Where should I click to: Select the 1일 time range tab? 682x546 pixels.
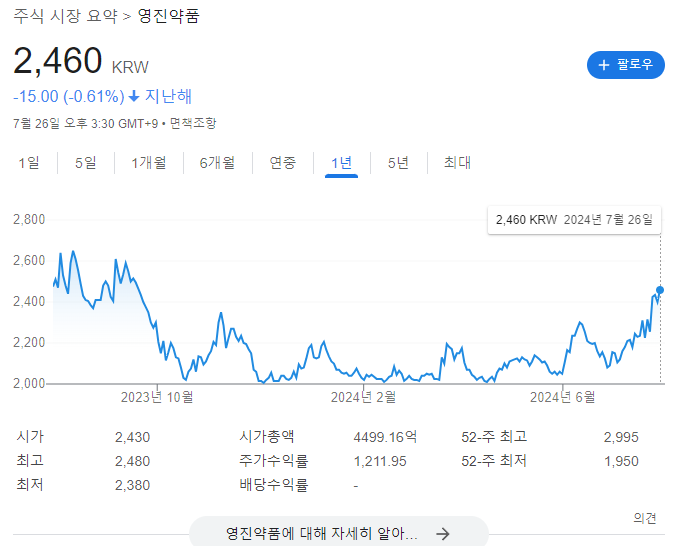pyautogui.click(x=29, y=163)
